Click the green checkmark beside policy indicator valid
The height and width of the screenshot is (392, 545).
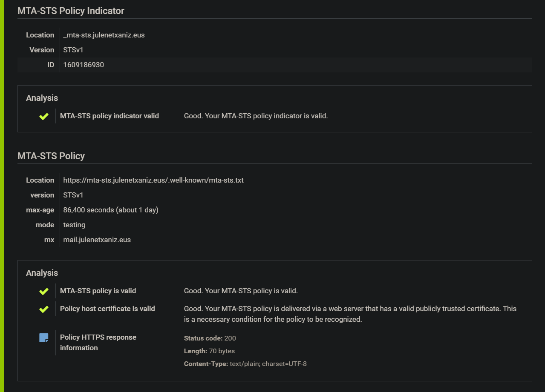point(44,116)
